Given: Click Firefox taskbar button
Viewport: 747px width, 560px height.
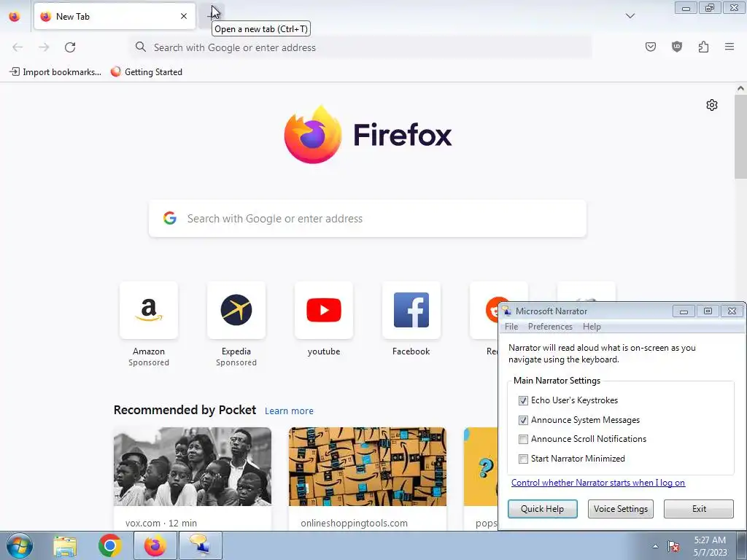Looking at the screenshot, I should (155, 545).
